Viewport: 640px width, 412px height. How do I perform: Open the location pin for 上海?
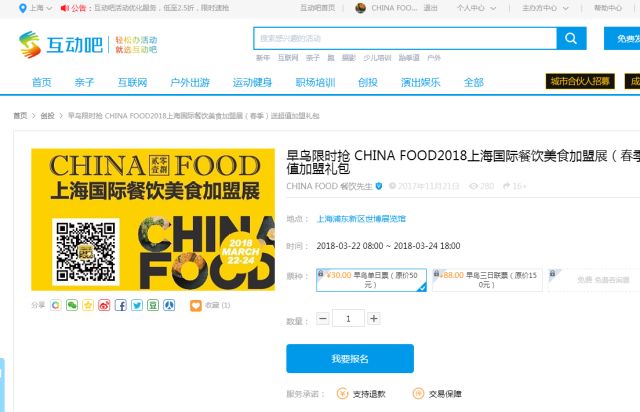click(x=23, y=8)
